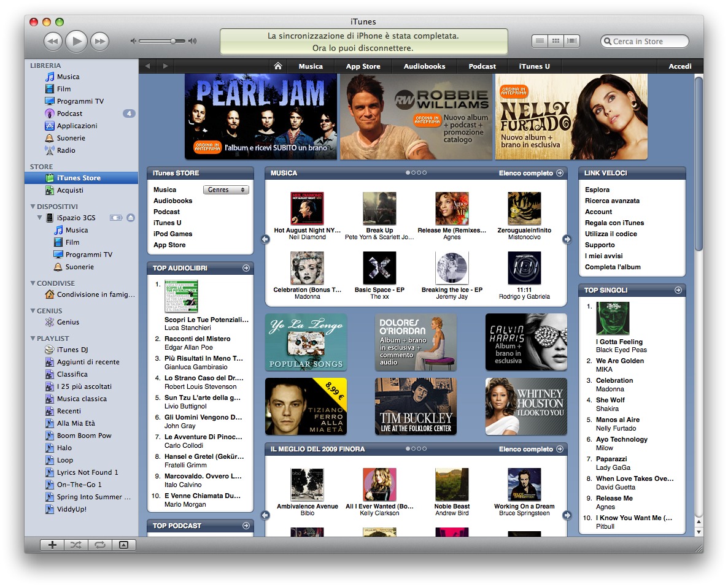Add a new playlist with plus button
The height and width of the screenshot is (587, 728).
(x=52, y=545)
